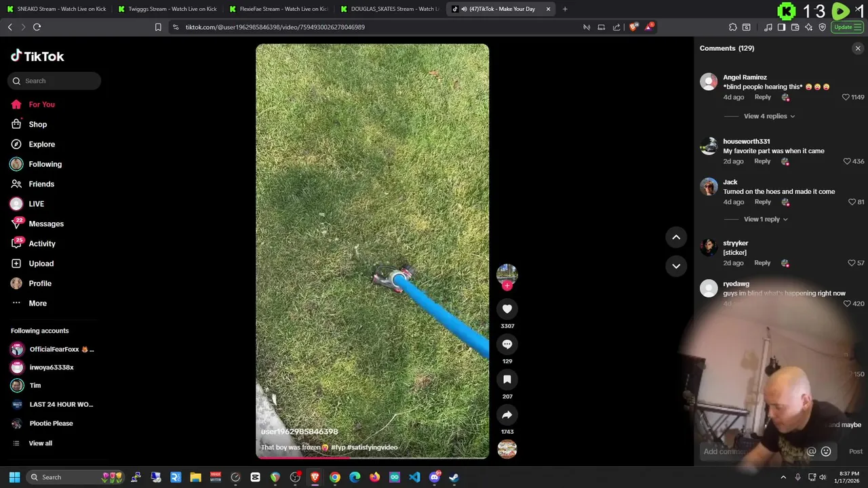Follow the creator via the red plus badge
868x488 pixels.
pyautogui.click(x=507, y=285)
